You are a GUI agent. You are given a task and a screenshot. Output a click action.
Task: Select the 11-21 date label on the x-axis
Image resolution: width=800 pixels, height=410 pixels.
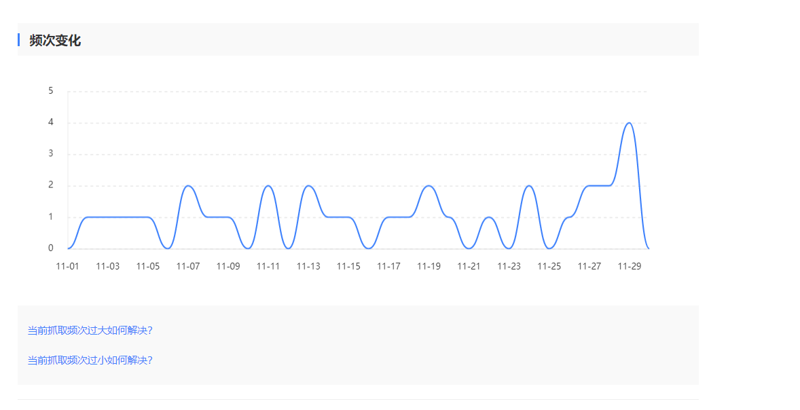469,266
